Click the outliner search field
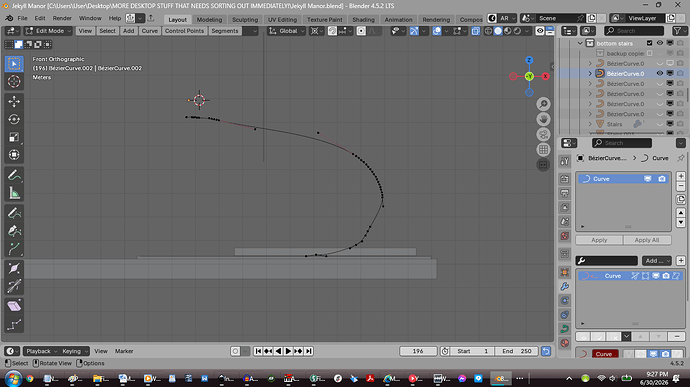 click(634, 31)
